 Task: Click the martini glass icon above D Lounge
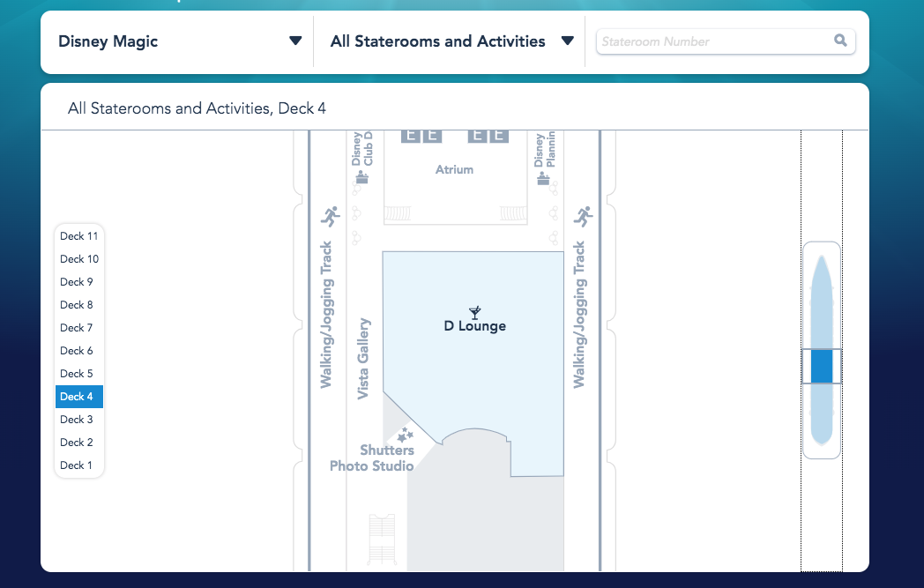tap(475, 311)
